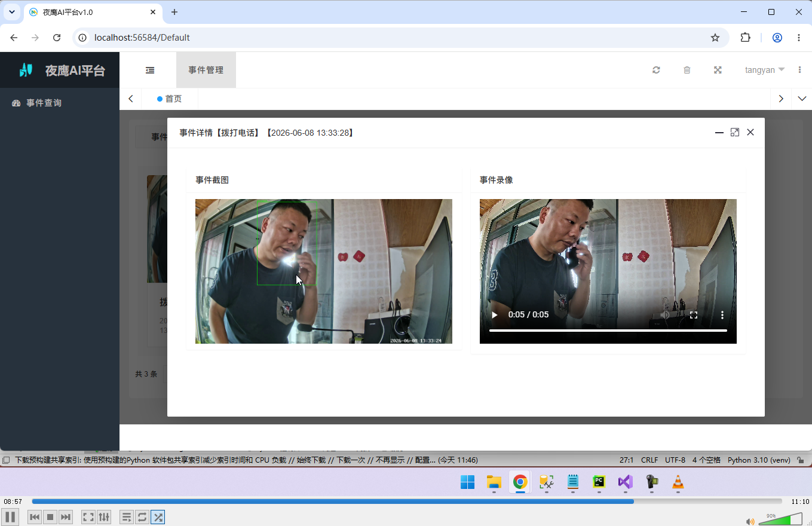Click VLC seek bar
Screen dimensions: 812x526
[407, 501]
